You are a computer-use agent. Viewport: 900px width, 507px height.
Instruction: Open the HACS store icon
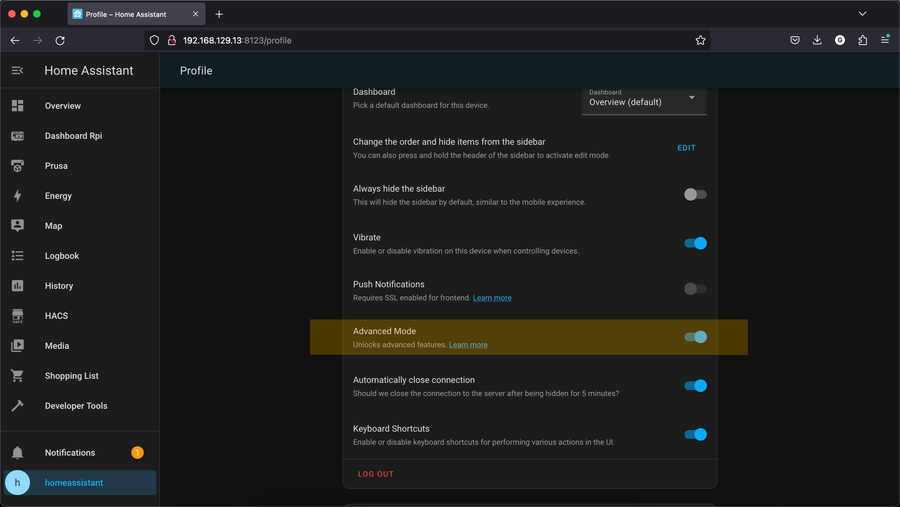[17, 316]
